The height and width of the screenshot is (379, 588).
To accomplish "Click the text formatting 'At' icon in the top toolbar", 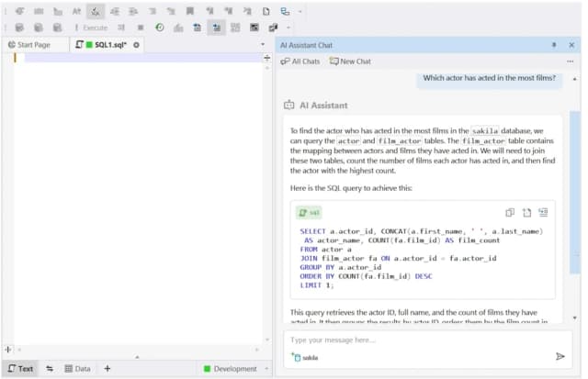I will 76,11.
